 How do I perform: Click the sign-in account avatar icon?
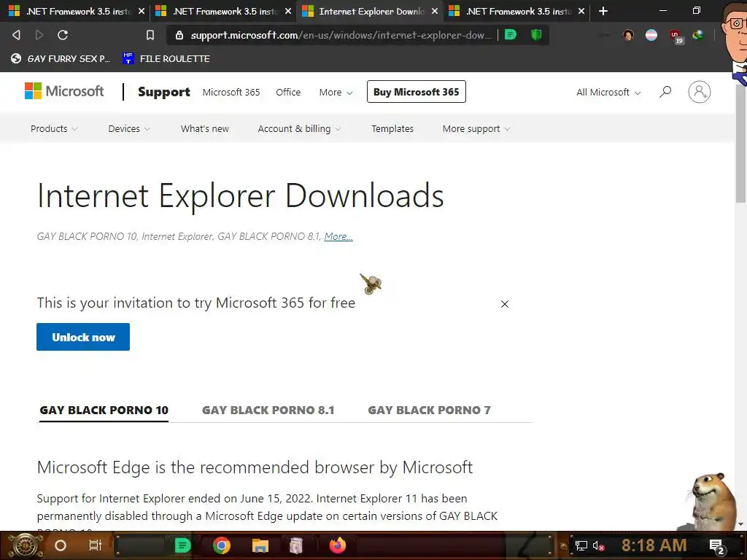click(x=699, y=91)
